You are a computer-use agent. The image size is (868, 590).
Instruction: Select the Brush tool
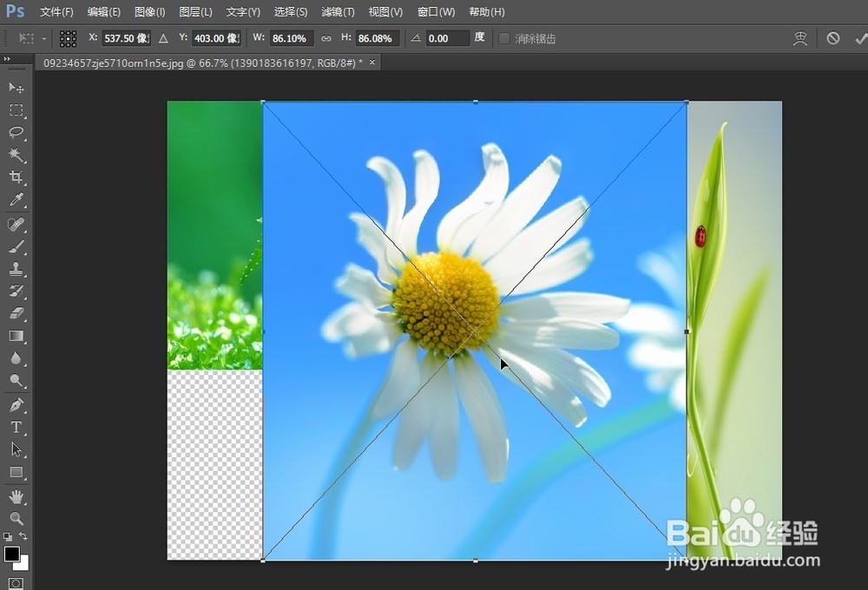16,246
